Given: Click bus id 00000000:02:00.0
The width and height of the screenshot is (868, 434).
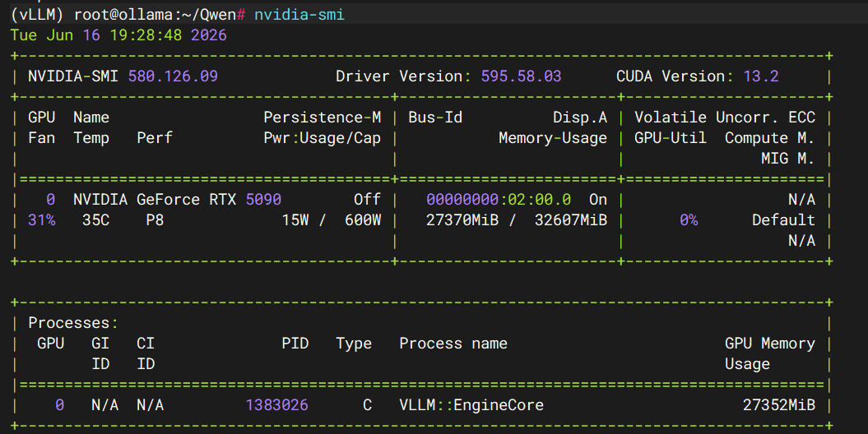Looking at the screenshot, I should [x=499, y=200].
